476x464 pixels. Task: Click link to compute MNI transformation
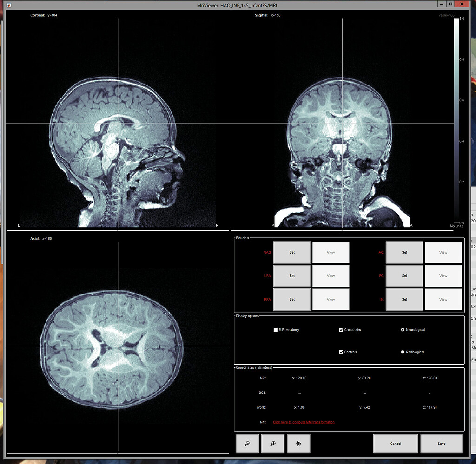click(x=303, y=422)
